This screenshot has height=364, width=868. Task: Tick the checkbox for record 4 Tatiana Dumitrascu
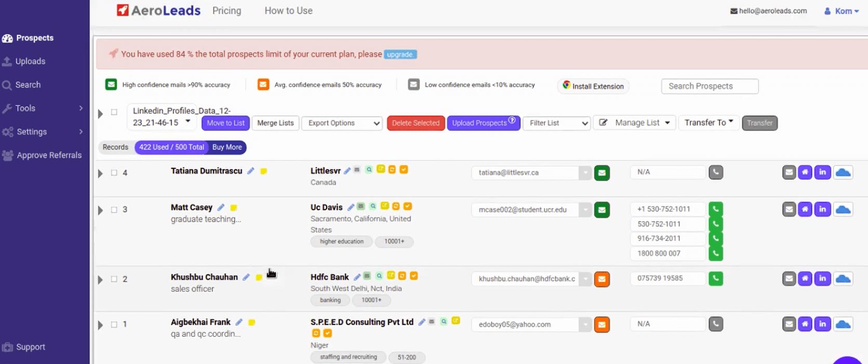(114, 173)
